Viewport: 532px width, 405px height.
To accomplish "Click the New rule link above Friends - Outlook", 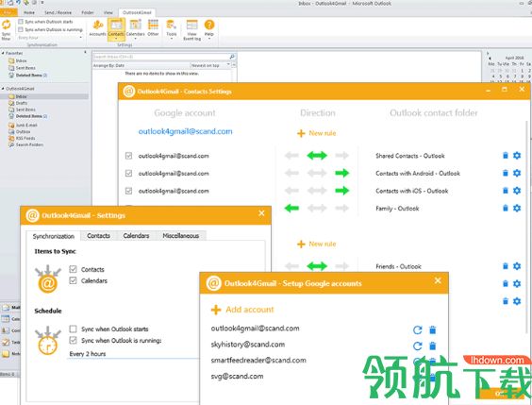I will 317,244.
